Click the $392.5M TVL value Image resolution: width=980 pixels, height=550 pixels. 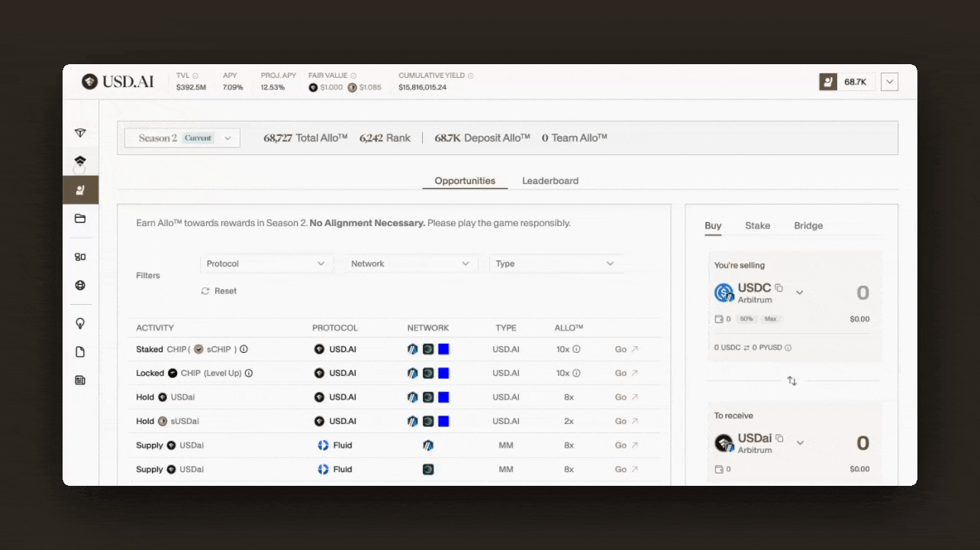[x=191, y=87]
